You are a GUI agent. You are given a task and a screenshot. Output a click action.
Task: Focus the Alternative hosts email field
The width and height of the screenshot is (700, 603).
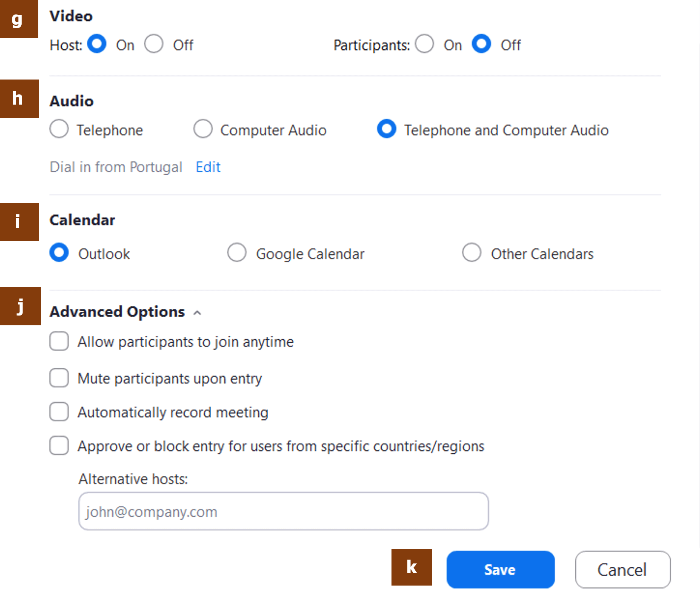pyautogui.click(x=283, y=511)
